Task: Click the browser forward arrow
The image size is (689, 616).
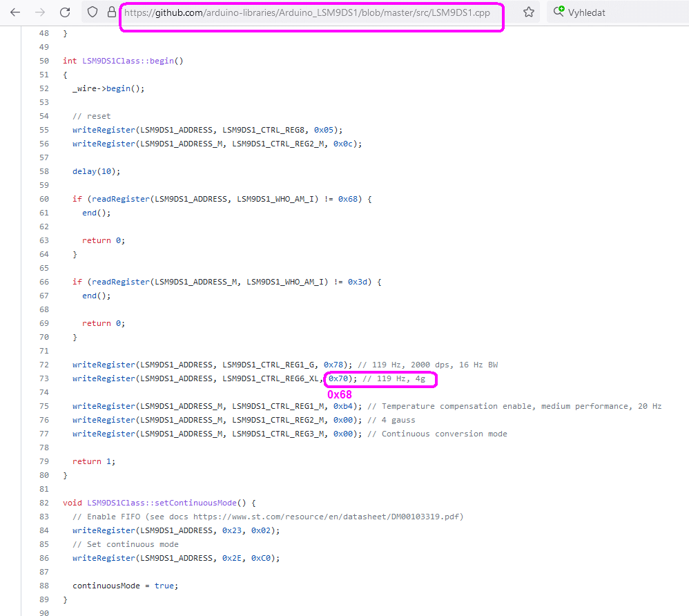Action: click(x=40, y=12)
